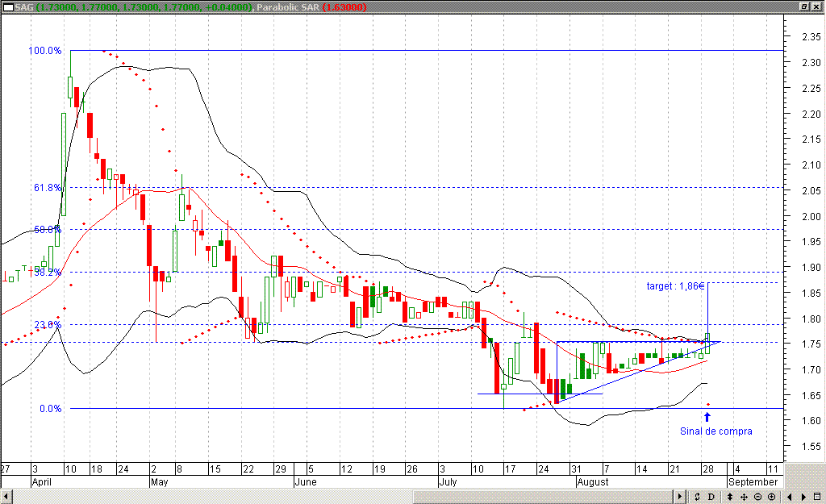Zoom in with the plus magnifier icon
The height and width of the screenshot is (504, 826).
tap(771, 497)
